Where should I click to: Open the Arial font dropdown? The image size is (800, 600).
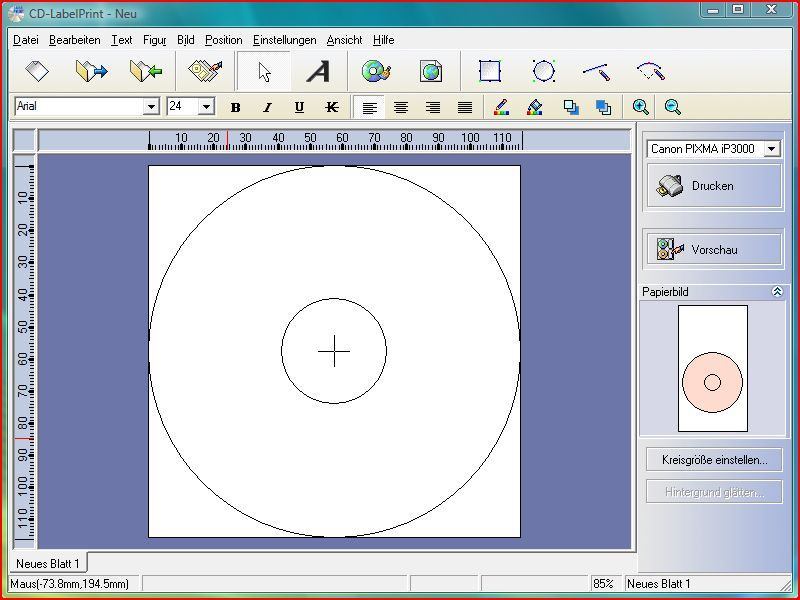point(151,107)
